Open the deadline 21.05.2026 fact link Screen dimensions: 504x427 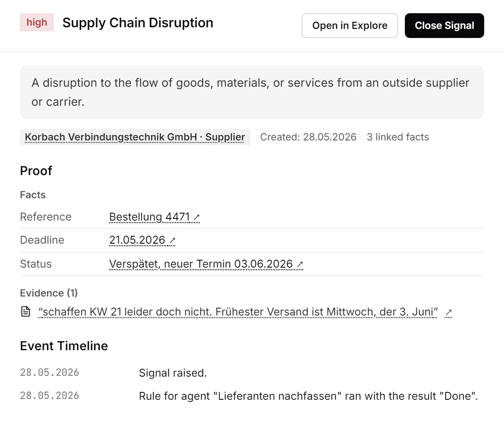coord(137,240)
